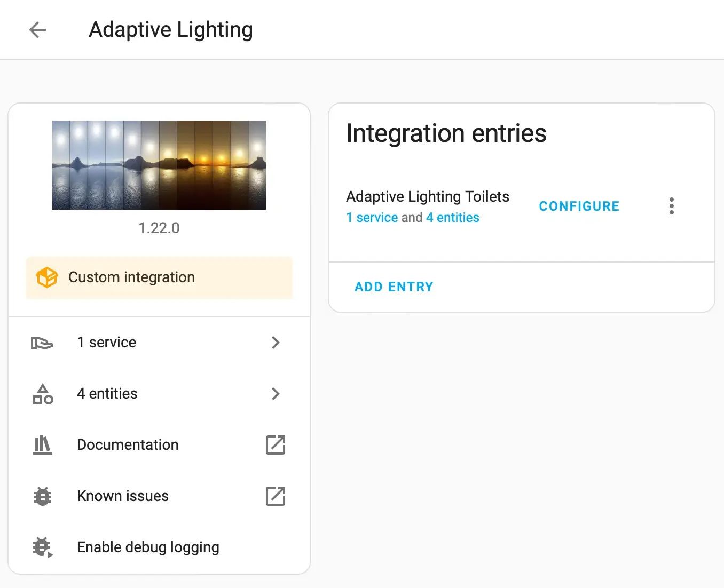Open three-dot menu for Adaptive Lighting Toilets
The width and height of the screenshot is (724, 588).
(671, 206)
